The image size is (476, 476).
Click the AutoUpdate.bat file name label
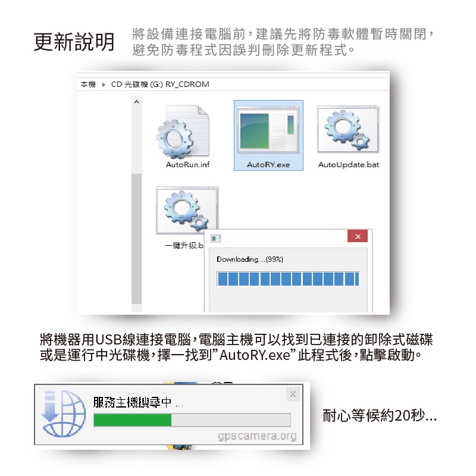click(349, 165)
